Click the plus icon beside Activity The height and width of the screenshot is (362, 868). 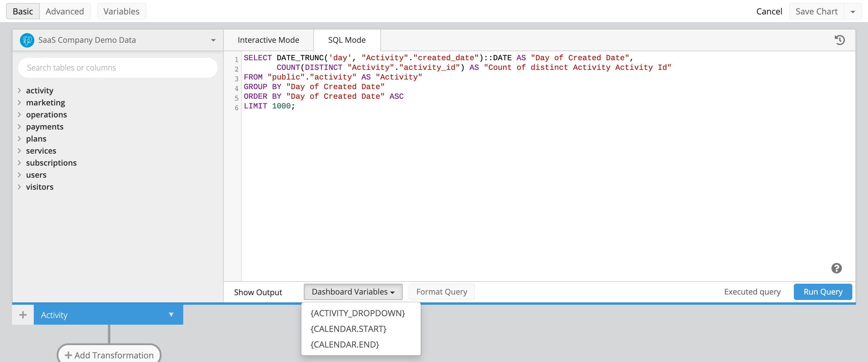(x=23, y=315)
